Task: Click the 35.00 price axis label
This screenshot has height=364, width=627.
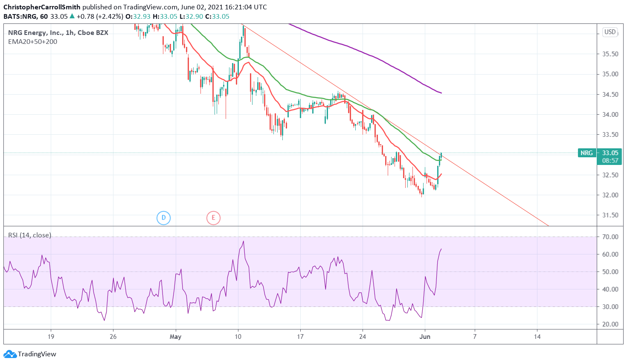Action: [610, 74]
